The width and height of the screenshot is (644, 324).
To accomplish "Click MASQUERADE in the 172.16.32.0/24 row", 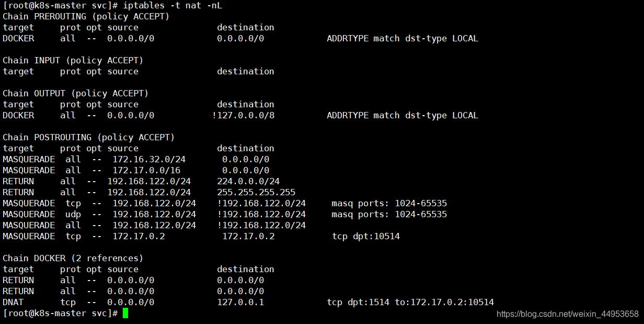I will click(29, 159).
